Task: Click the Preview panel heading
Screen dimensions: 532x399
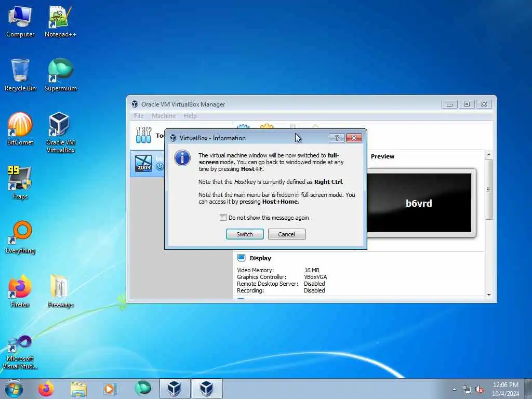Action: coord(382,156)
